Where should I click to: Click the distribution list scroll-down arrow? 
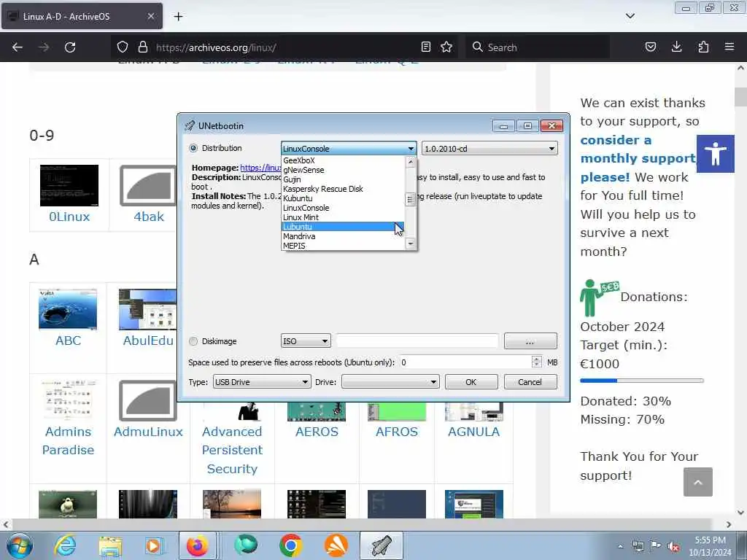coord(410,244)
